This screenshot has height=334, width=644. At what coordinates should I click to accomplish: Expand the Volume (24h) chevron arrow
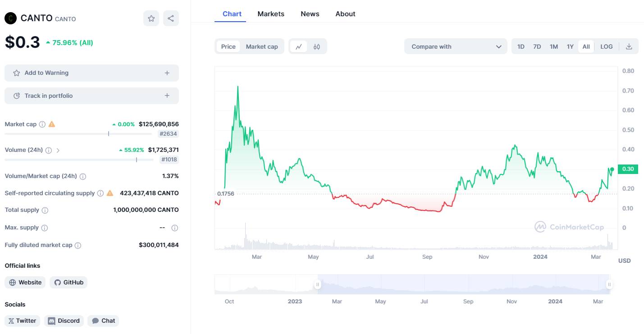pyautogui.click(x=58, y=150)
